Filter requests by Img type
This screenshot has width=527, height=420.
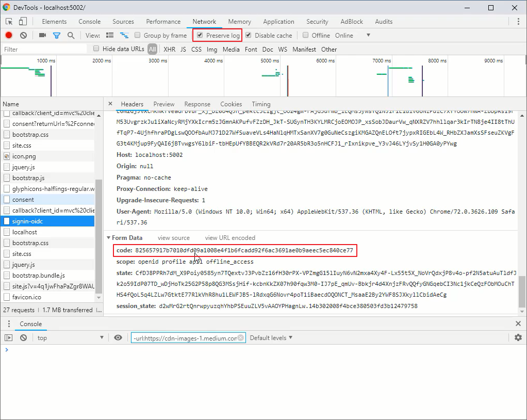point(212,49)
